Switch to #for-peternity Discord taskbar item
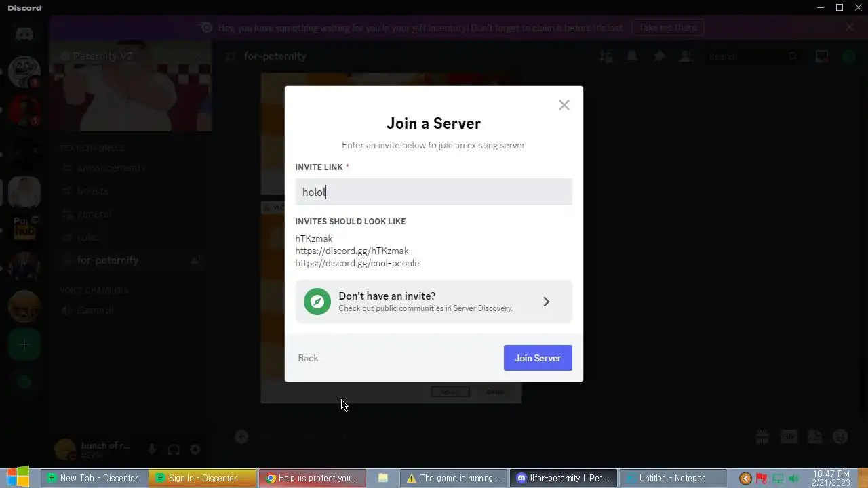This screenshot has width=868, height=488. click(x=564, y=478)
